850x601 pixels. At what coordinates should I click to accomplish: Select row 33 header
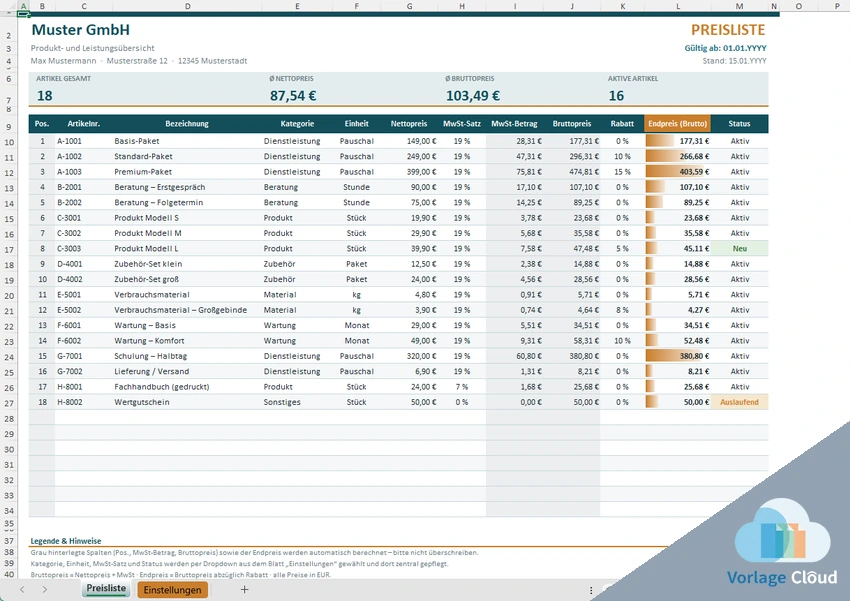pyautogui.click(x=9, y=495)
